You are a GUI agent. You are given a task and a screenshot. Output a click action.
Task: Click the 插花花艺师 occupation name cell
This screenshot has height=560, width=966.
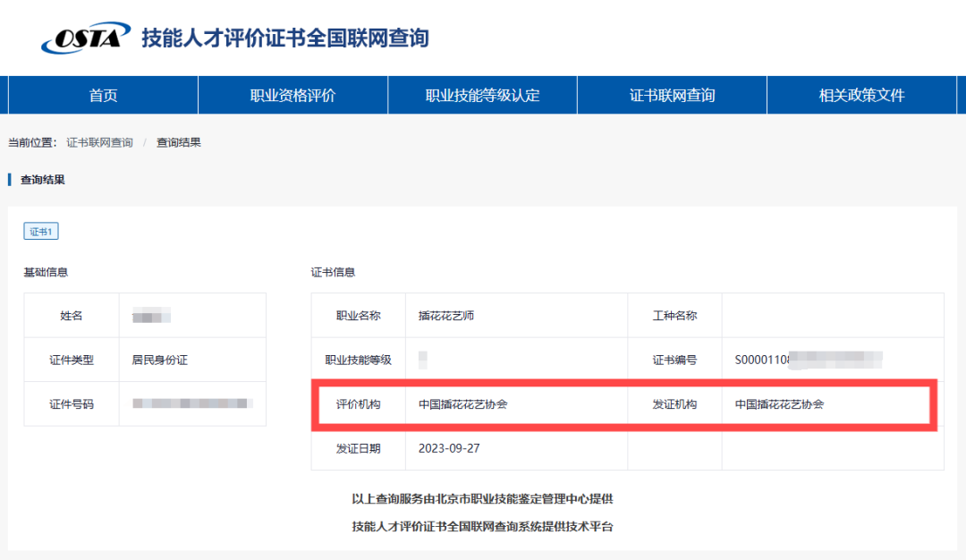(446, 316)
